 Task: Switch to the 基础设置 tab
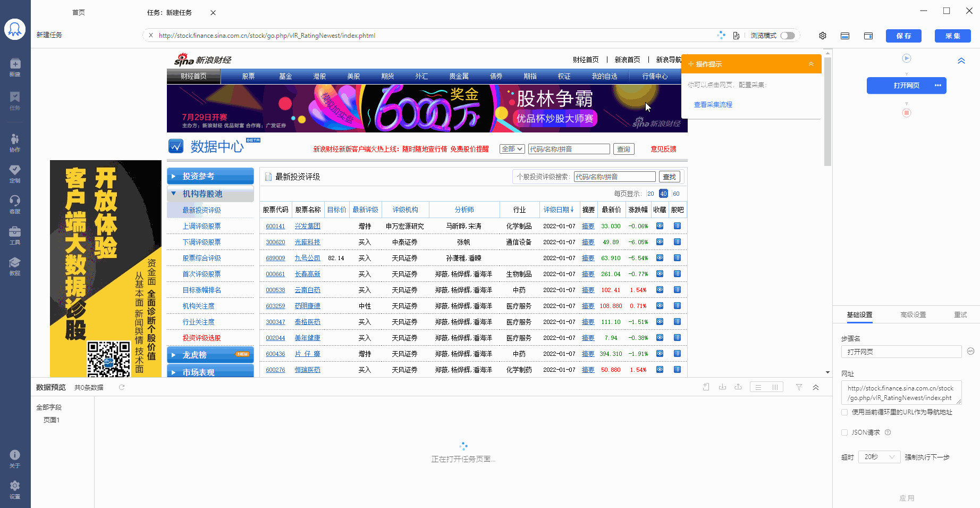pos(859,315)
